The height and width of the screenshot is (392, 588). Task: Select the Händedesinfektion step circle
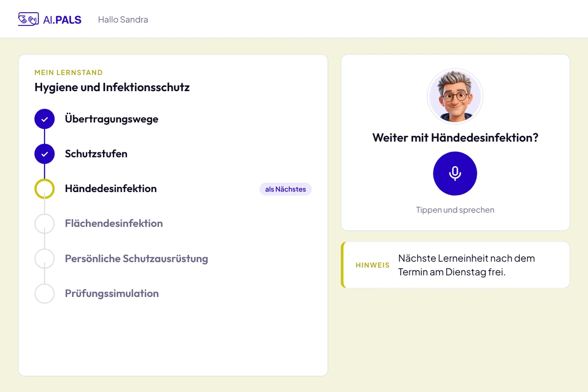coord(45,189)
